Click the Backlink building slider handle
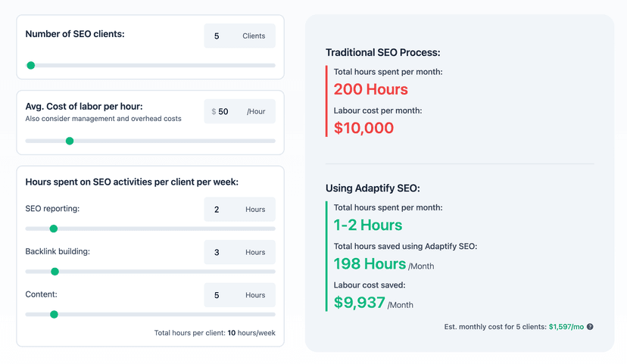The height and width of the screenshot is (364, 627). 55,272
